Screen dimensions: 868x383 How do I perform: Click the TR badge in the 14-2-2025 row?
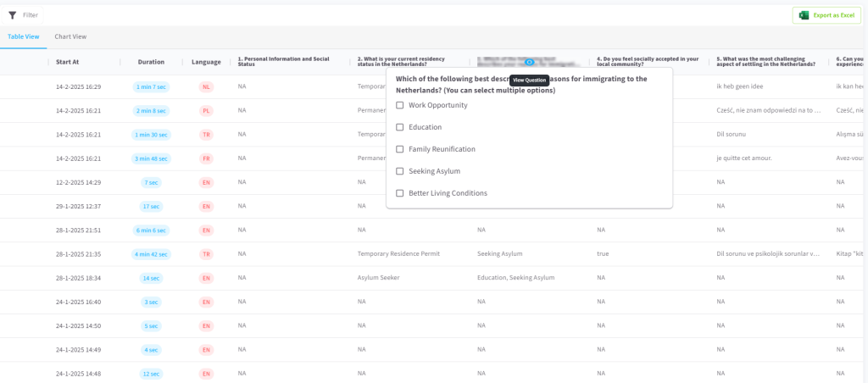(x=207, y=135)
